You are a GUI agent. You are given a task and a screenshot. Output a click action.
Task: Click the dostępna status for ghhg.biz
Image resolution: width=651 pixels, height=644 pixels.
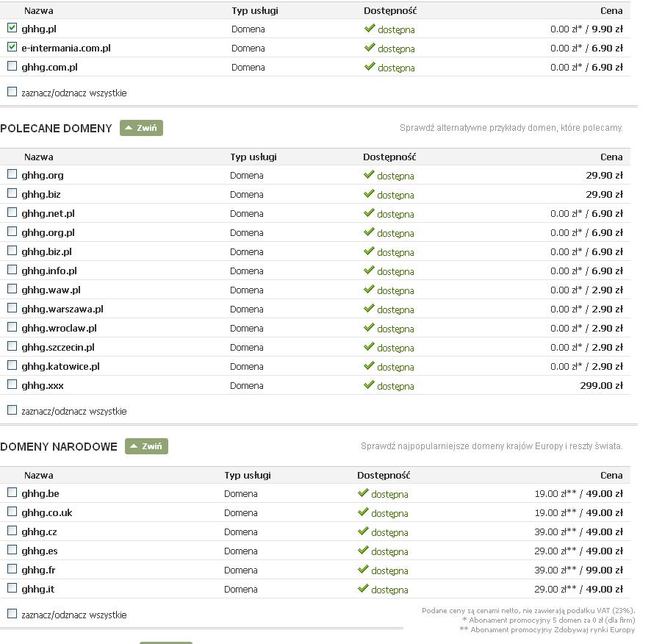coord(395,195)
